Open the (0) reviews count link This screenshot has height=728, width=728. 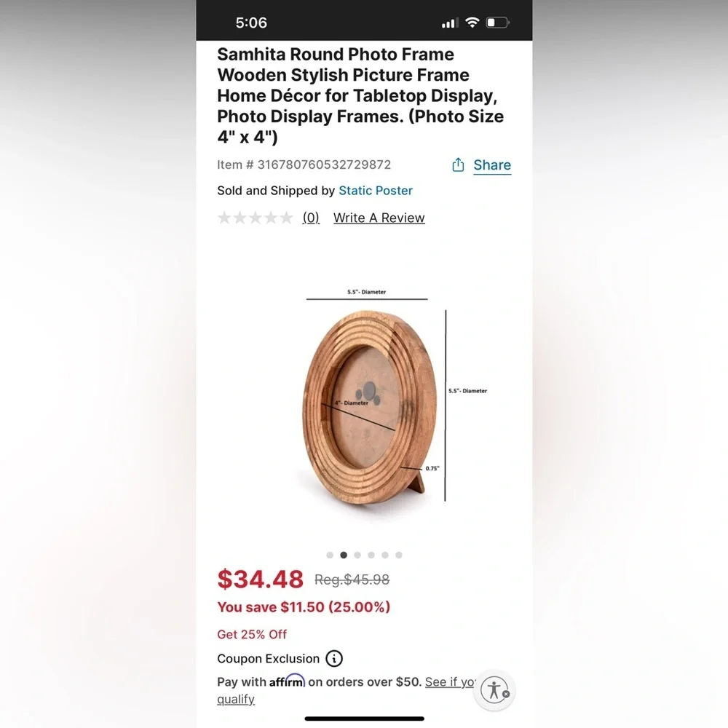tap(311, 217)
